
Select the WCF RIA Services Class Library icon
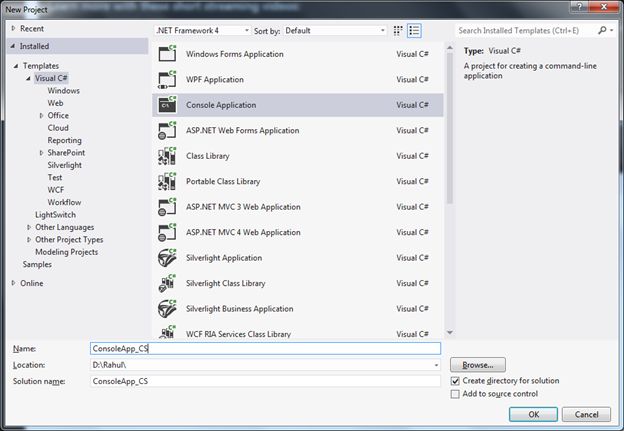pyautogui.click(x=167, y=332)
